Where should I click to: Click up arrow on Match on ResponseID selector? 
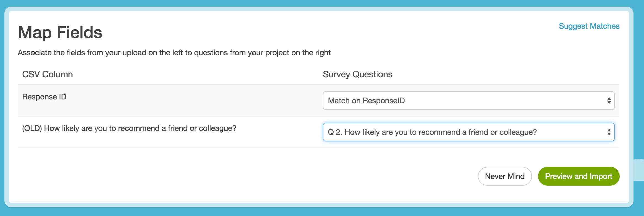point(609,98)
